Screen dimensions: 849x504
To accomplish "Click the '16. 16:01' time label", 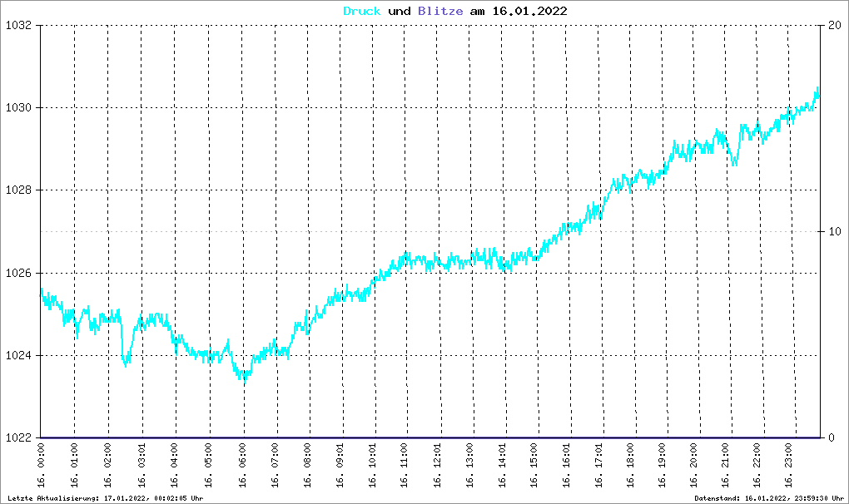I will point(567,465).
